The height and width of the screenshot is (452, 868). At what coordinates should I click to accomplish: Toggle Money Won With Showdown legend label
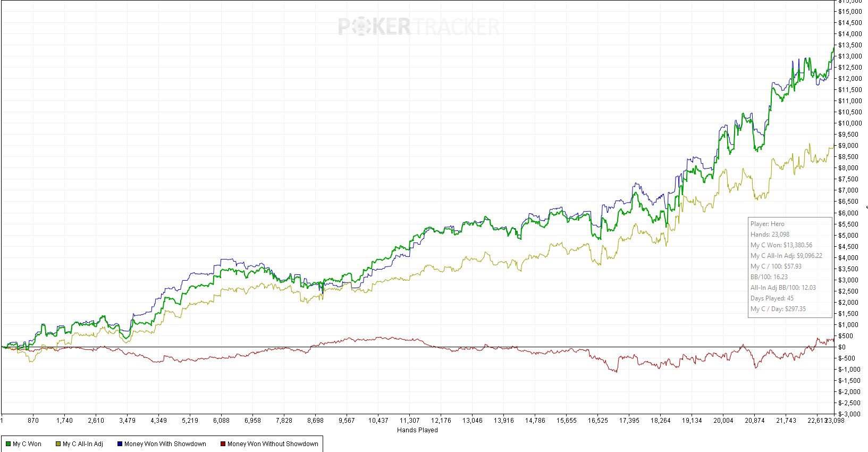click(x=165, y=444)
